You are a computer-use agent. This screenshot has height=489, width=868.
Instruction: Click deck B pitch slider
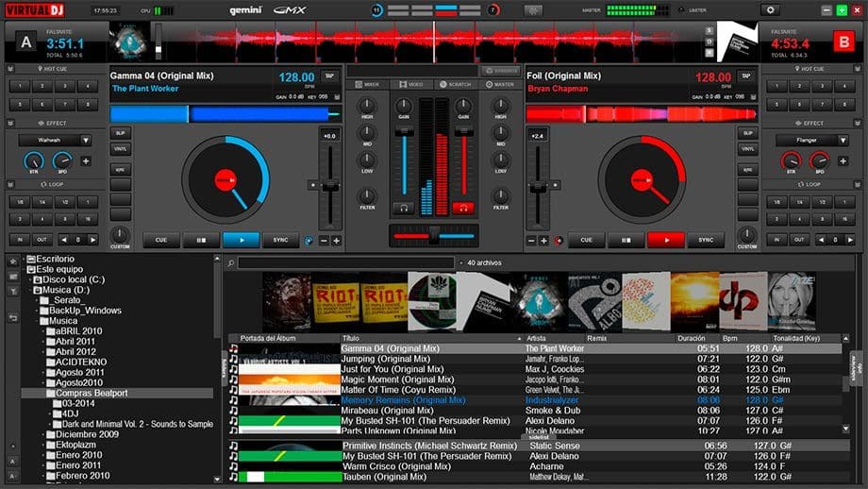tap(538, 187)
